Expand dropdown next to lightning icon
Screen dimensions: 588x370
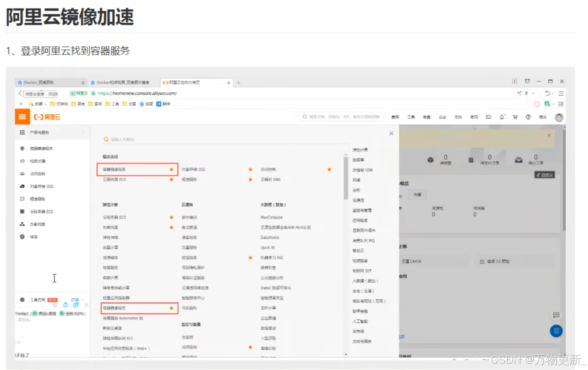point(533,93)
